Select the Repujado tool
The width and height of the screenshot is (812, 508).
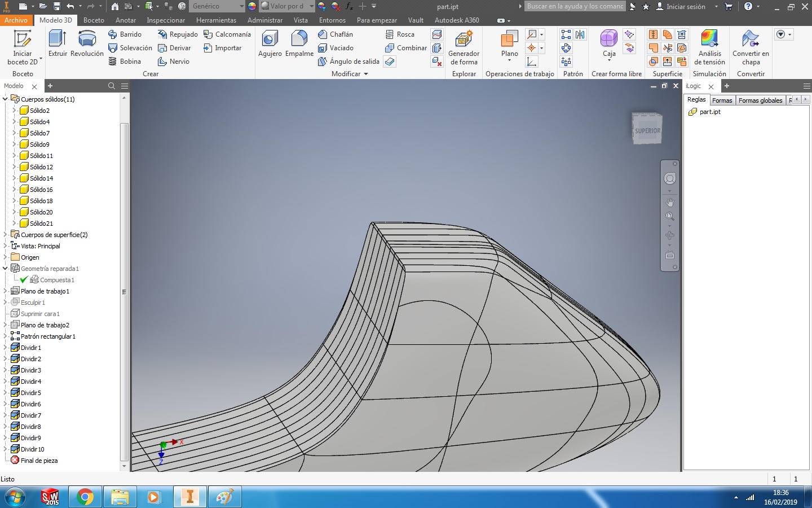pos(178,34)
